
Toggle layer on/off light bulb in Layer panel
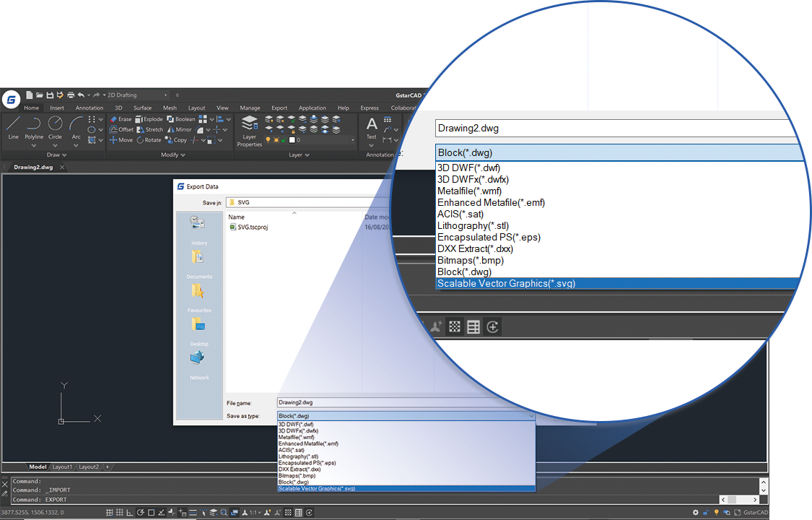pos(268,140)
